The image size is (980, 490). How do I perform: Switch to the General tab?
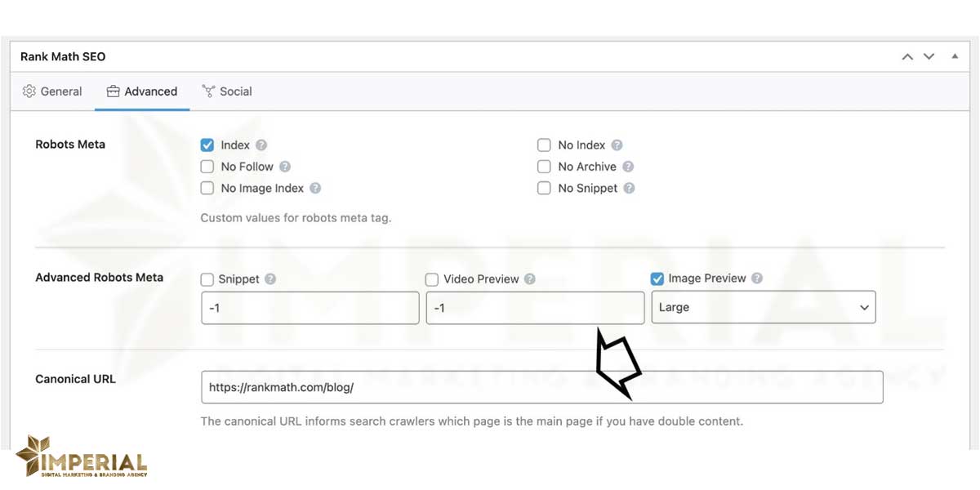(52, 91)
